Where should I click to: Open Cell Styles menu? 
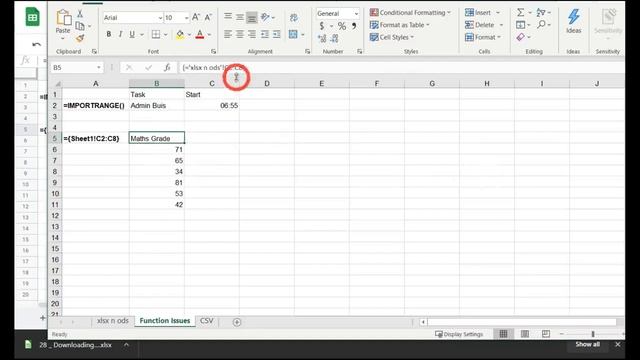(x=392, y=37)
